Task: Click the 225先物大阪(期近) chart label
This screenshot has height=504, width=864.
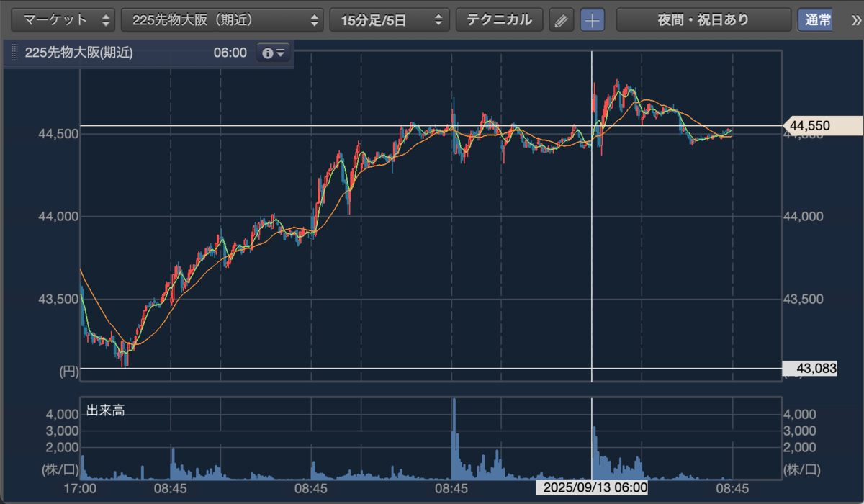Action: click(x=79, y=53)
